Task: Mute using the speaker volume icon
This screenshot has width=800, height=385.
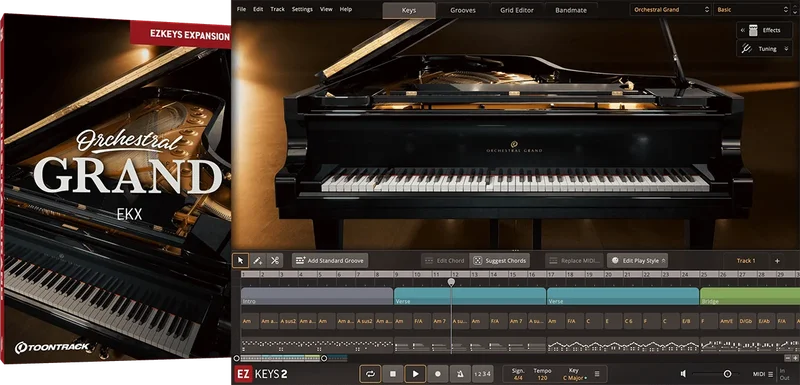Action: coord(684,374)
